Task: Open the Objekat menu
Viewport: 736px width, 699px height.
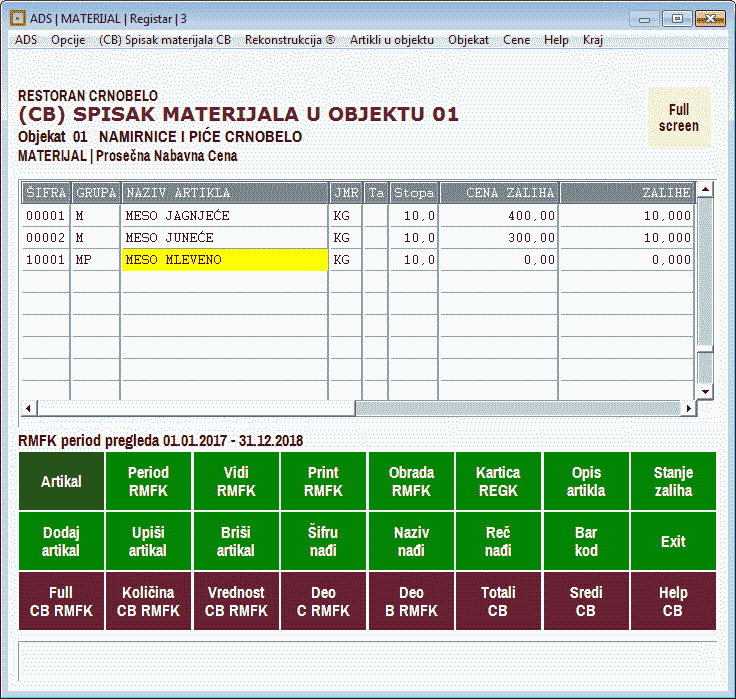Action: coord(468,40)
